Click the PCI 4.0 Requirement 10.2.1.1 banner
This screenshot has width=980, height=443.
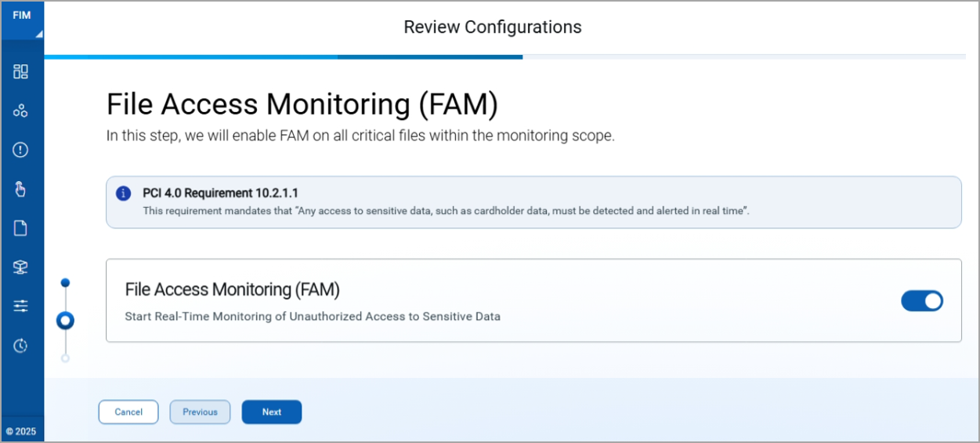point(533,202)
